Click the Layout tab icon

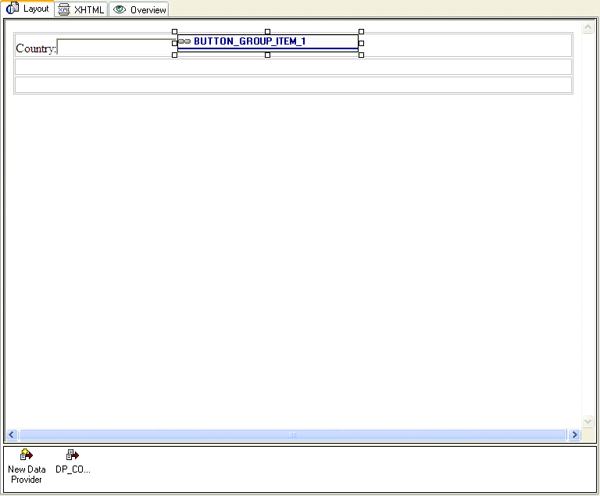[x=13, y=8]
